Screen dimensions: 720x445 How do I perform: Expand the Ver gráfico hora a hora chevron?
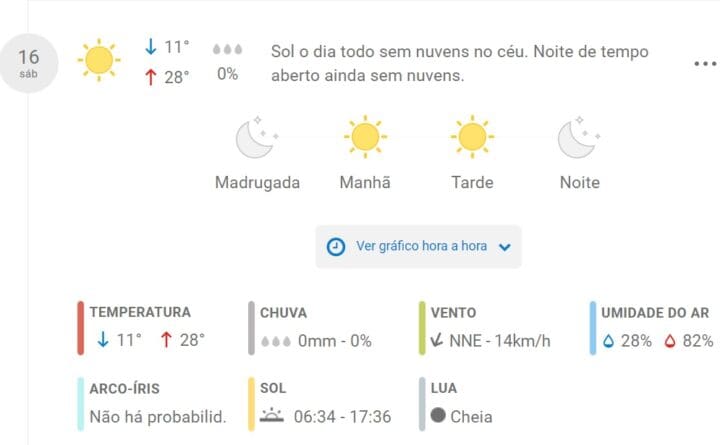(x=505, y=247)
